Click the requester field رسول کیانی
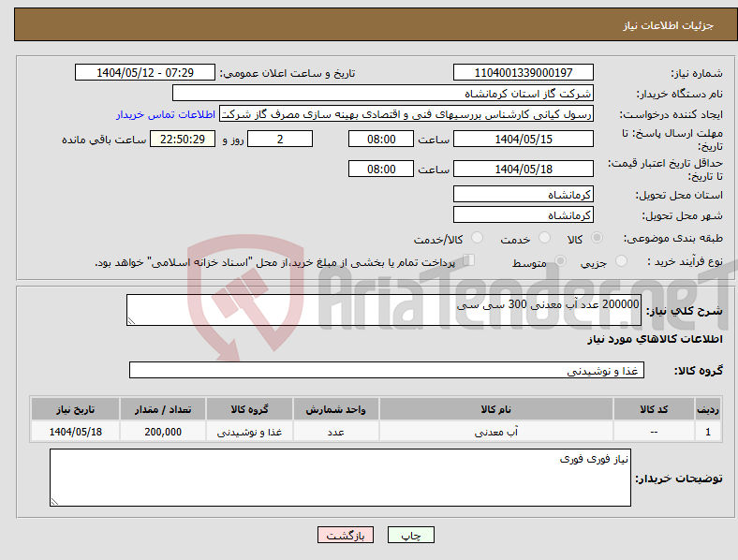The height and width of the screenshot is (560, 738). click(406, 114)
